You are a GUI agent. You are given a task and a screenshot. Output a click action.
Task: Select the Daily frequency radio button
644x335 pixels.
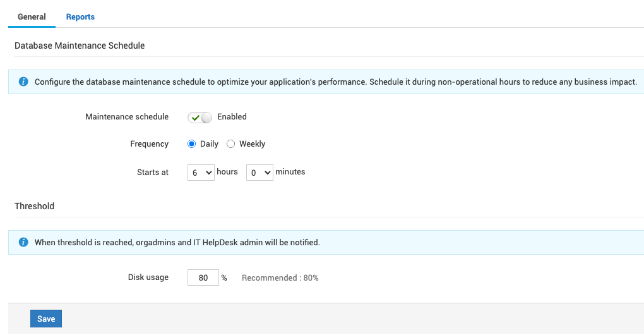[x=192, y=144]
